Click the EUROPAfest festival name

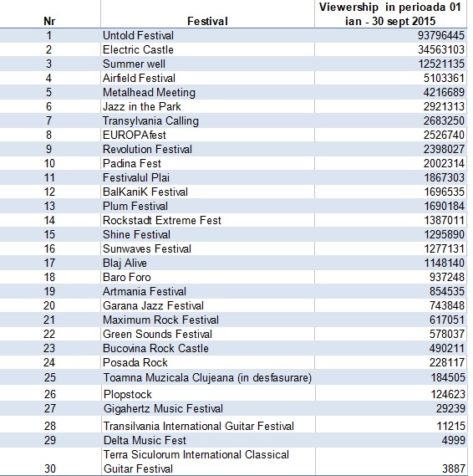[135, 135]
